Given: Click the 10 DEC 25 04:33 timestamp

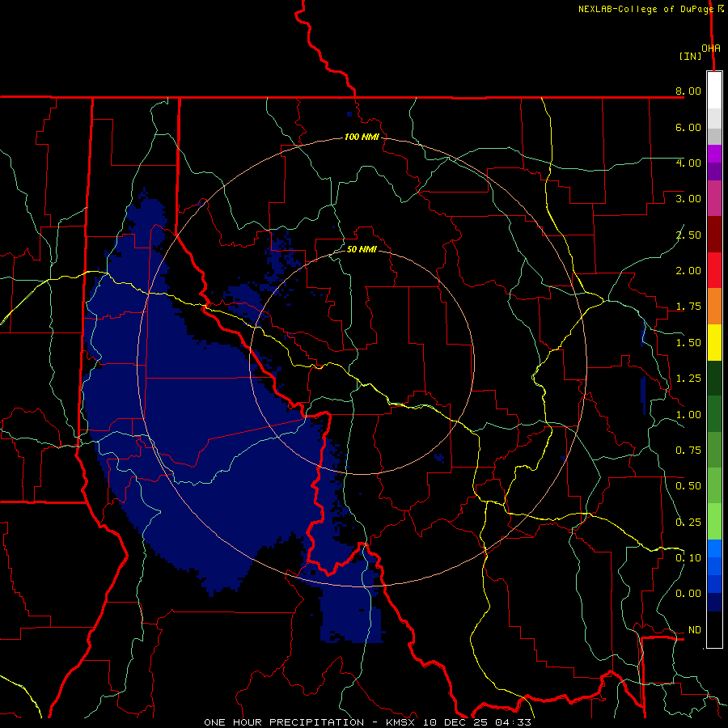Looking at the screenshot, I should [476, 722].
